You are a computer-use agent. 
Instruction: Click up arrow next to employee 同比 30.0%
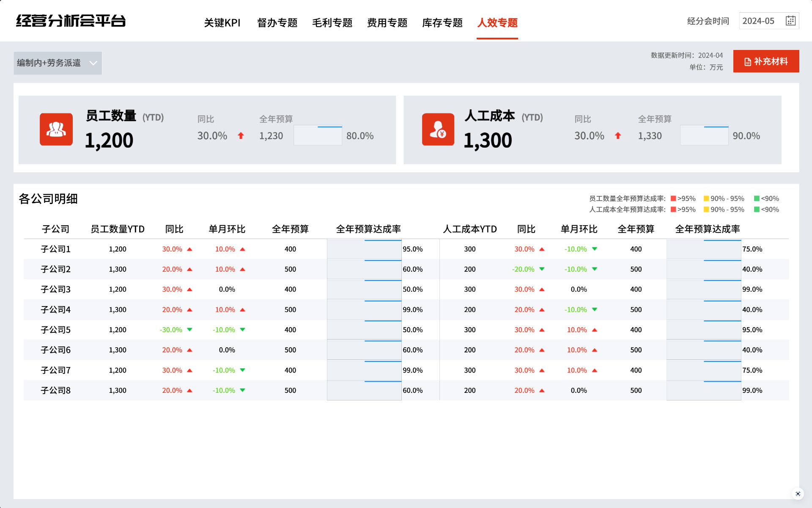click(241, 136)
